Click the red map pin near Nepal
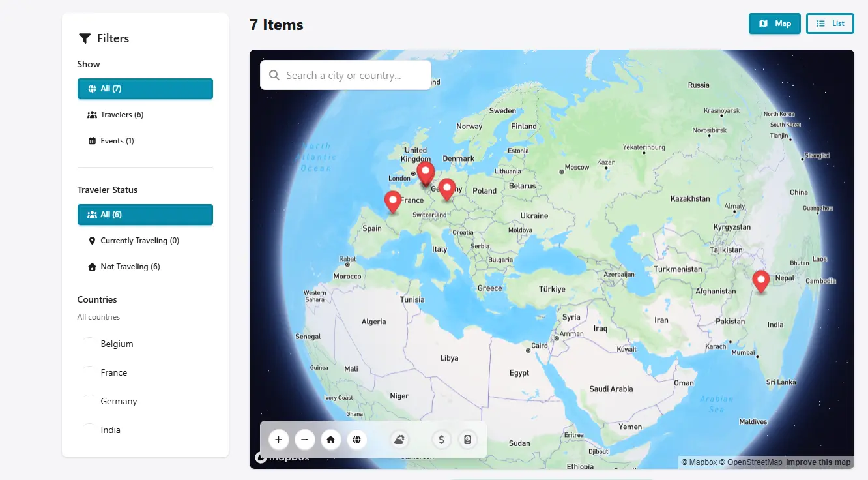868x480 pixels. point(760,282)
